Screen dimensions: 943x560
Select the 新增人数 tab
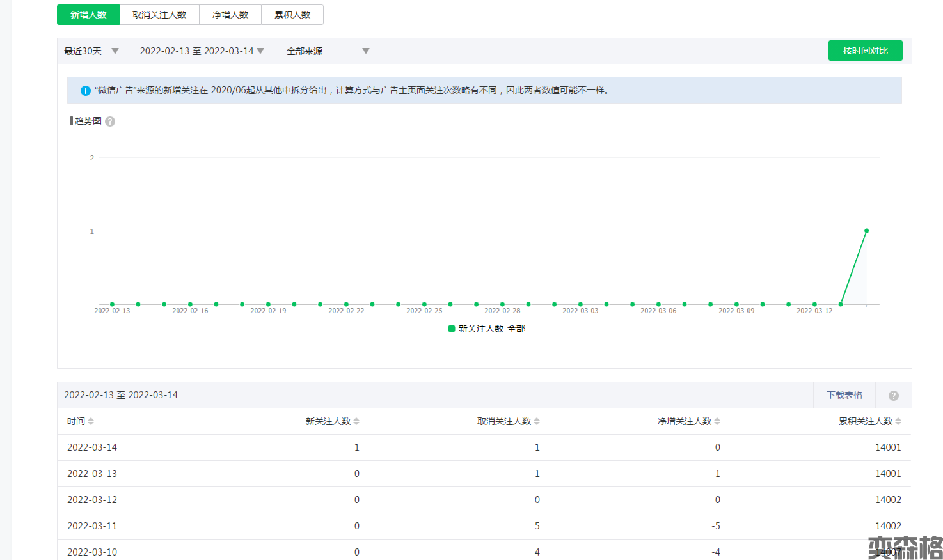click(88, 15)
